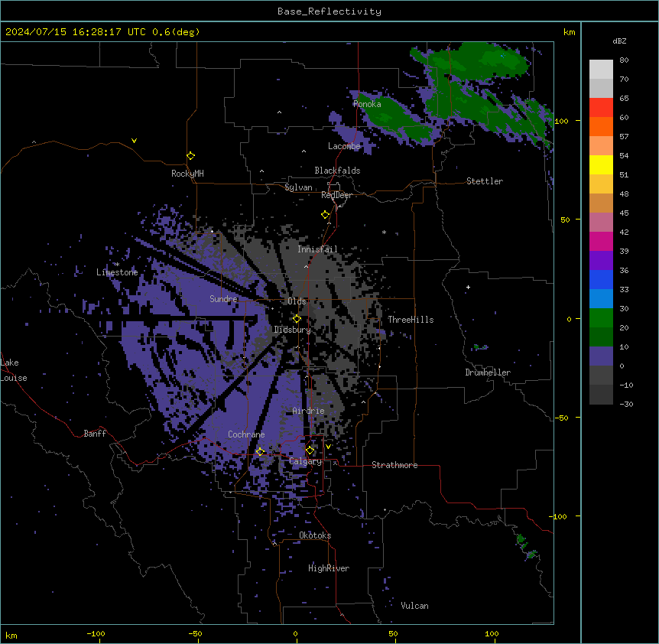The height and width of the screenshot is (644, 659).
Task: Click the Cochrane town label
Action: click(x=246, y=434)
